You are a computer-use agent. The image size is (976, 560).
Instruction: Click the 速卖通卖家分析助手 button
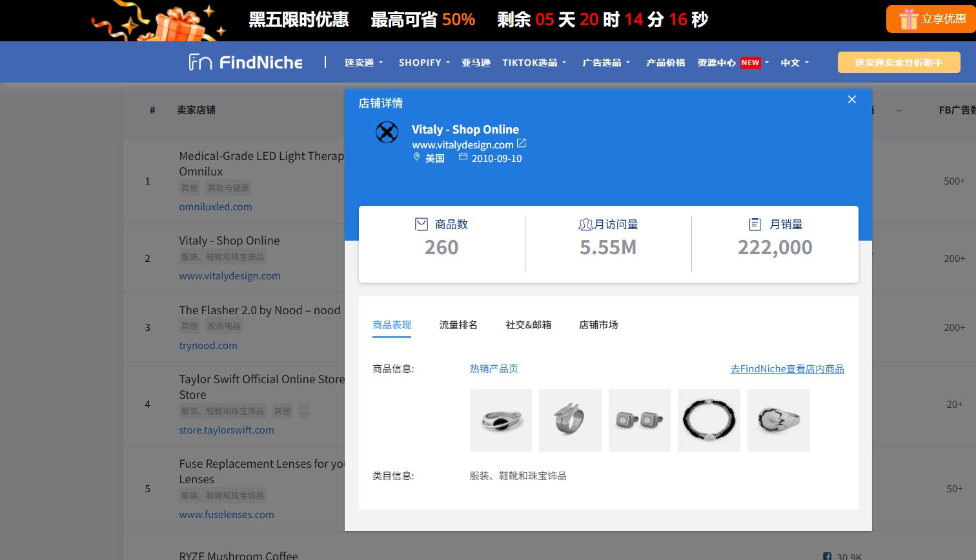coord(899,63)
